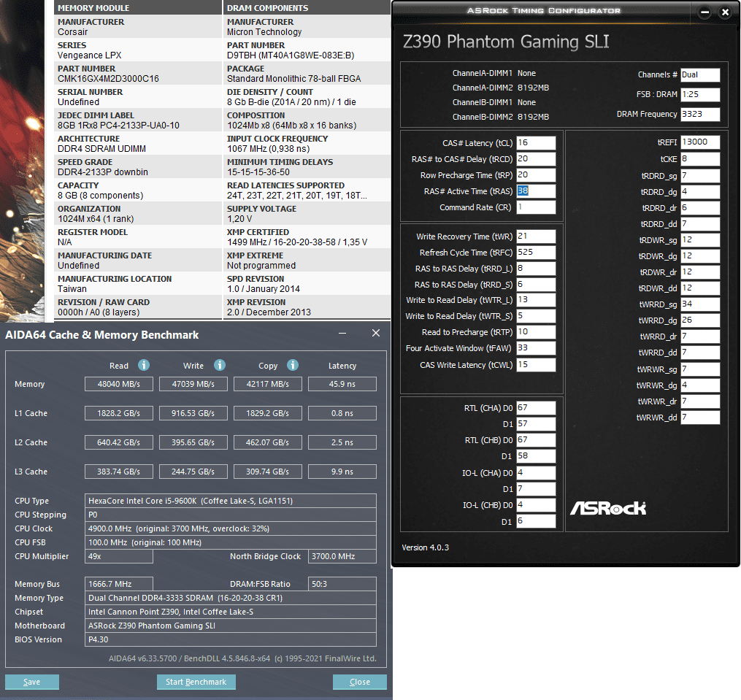
Task: Click the Memory Copy result 42117 MB/s
Action: click(267, 384)
